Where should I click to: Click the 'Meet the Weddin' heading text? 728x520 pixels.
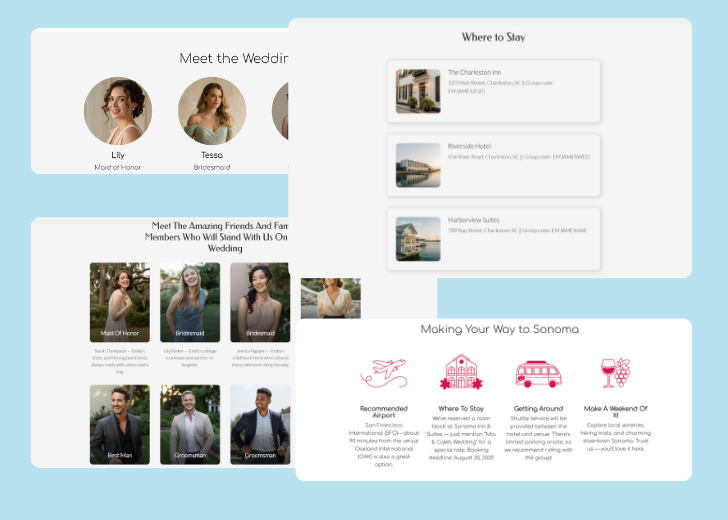[234, 58]
